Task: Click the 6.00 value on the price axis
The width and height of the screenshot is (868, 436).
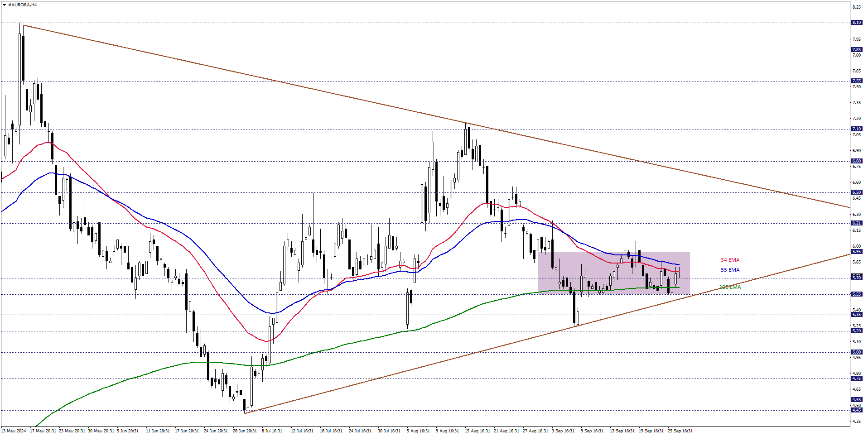Action: click(x=856, y=246)
